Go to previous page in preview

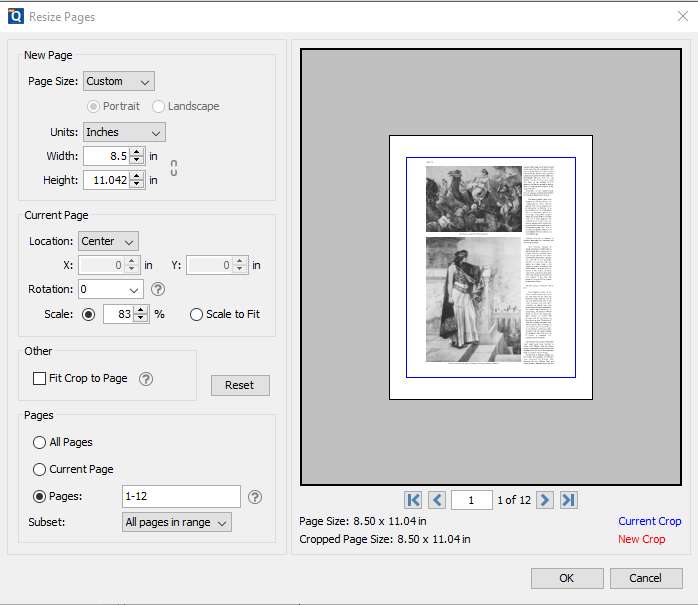click(x=437, y=500)
